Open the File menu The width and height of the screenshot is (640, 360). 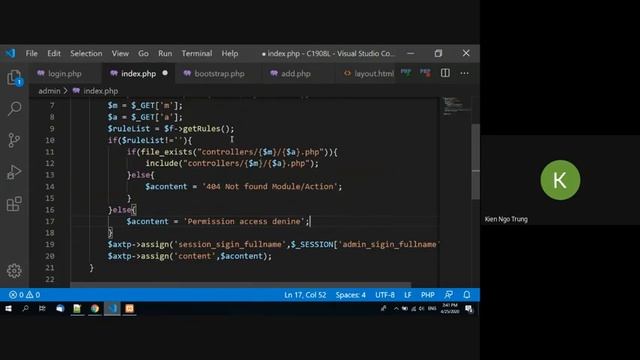[31, 53]
